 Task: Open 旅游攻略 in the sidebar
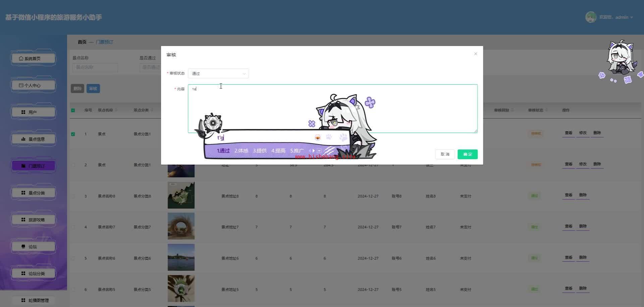34,220
